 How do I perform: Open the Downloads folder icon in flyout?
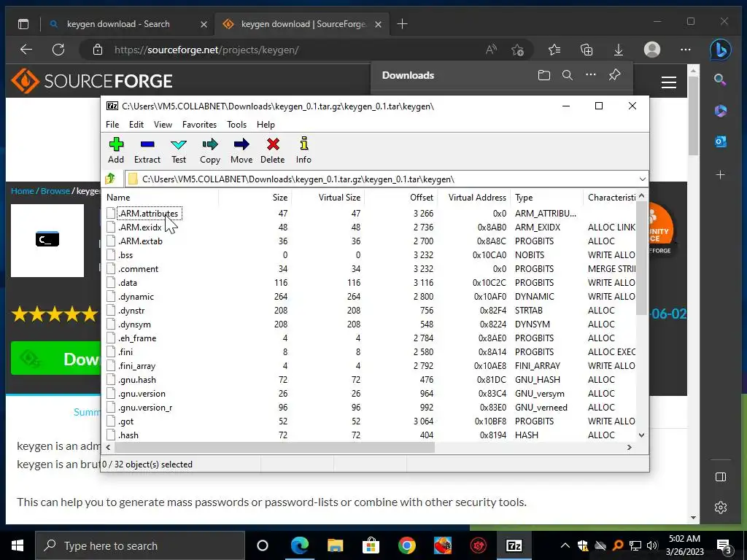[543, 75]
